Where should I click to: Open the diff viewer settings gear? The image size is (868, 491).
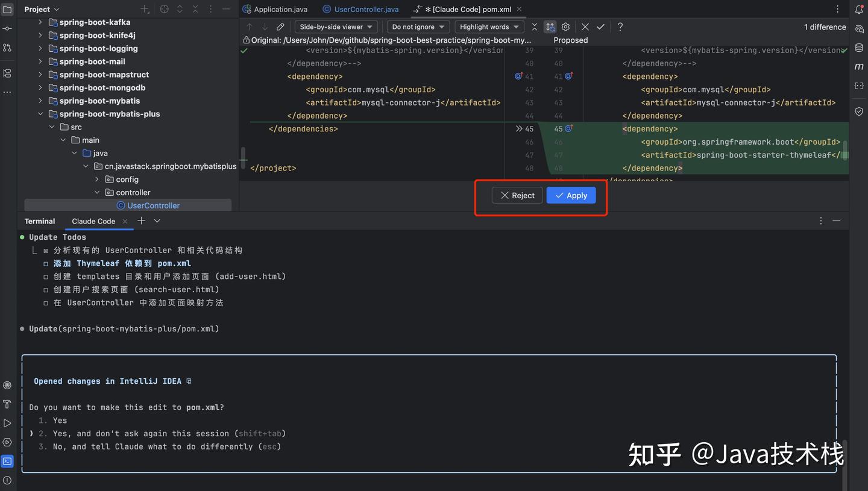click(x=565, y=27)
